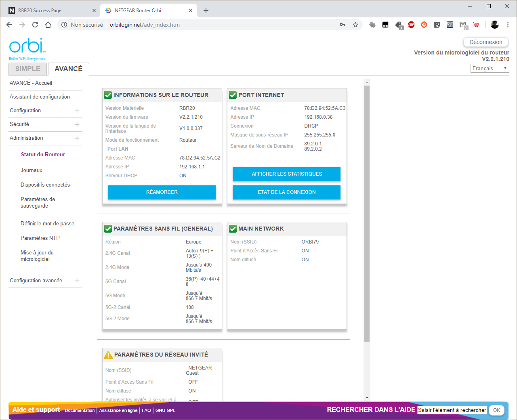
Task: Select Statut du Routeur in sidebar
Action: 43,154
